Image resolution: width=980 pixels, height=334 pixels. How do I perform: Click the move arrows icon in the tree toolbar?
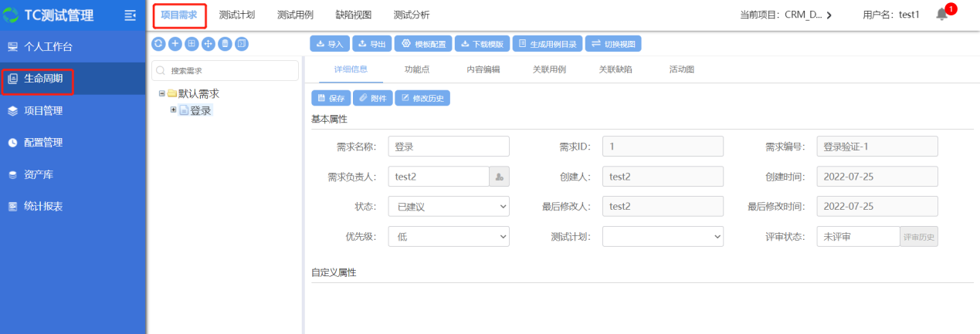point(209,44)
